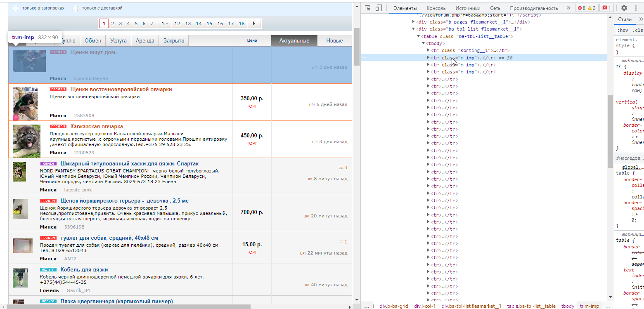
Task: Select the Элементы tab
Action: (405, 8)
